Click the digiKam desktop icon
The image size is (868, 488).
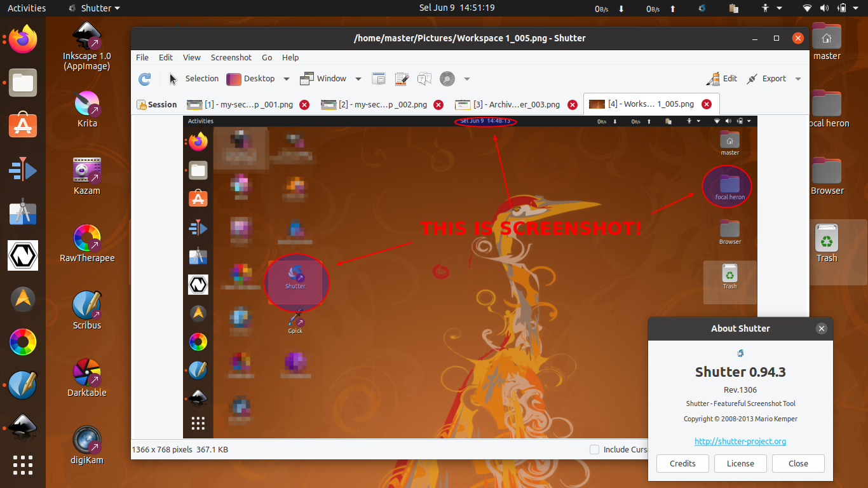click(87, 445)
